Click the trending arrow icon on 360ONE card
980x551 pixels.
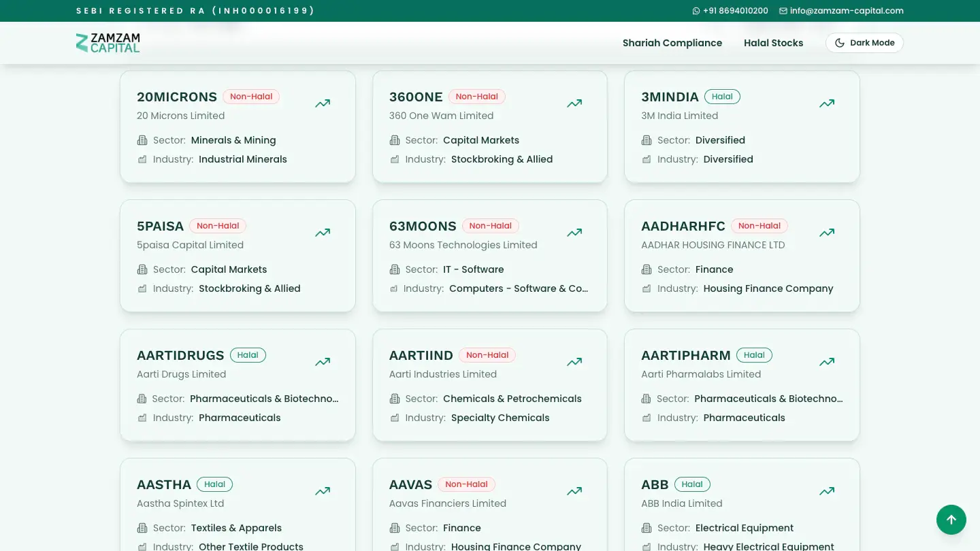[x=574, y=103]
